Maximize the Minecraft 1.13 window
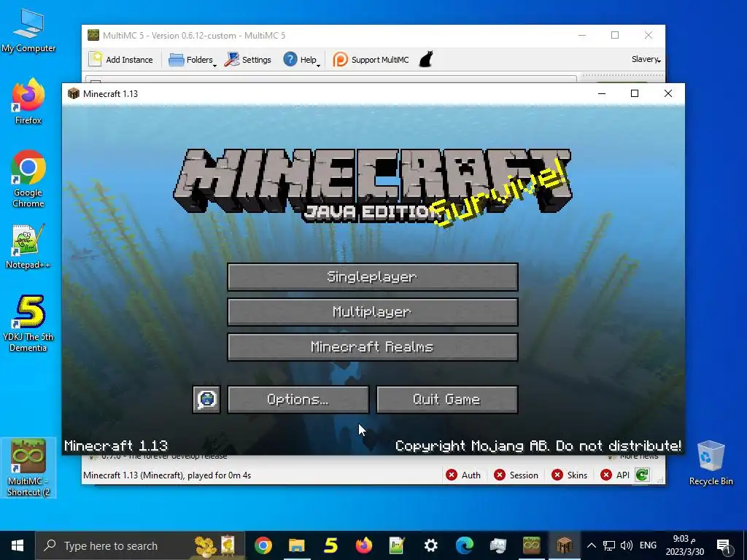 635,93
